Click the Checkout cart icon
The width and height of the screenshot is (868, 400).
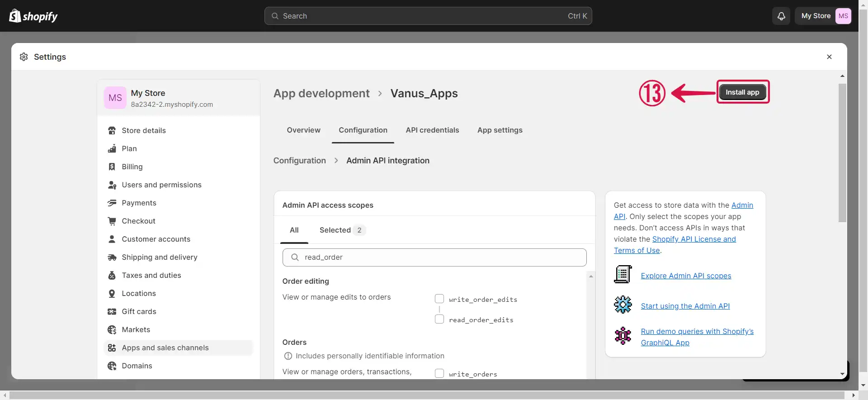pyautogui.click(x=112, y=221)
